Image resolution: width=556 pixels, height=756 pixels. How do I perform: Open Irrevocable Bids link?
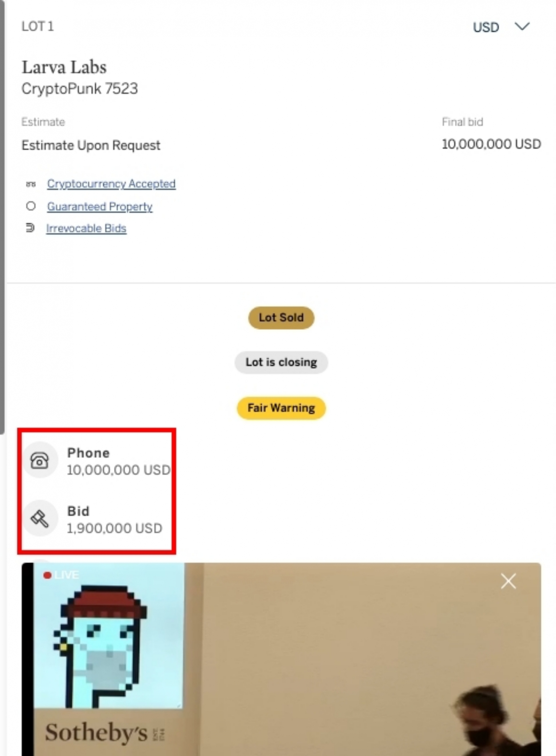click(86, 228)
